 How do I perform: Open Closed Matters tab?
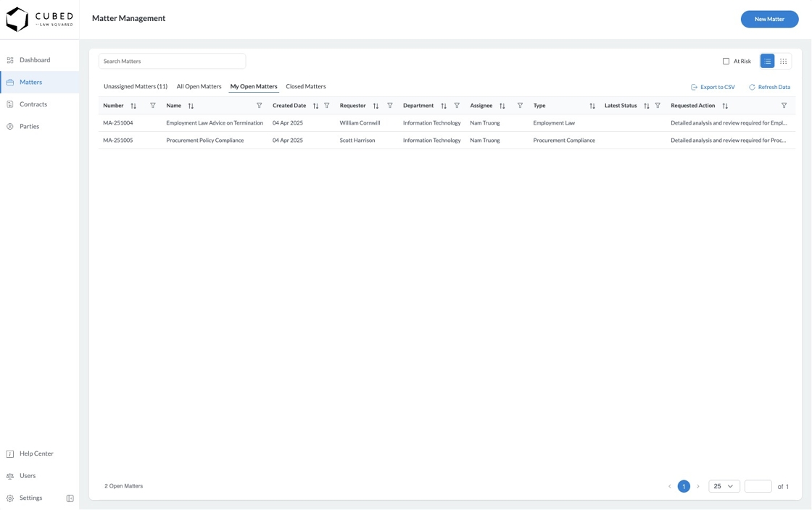pyautogui.click(x=305, y=86)
